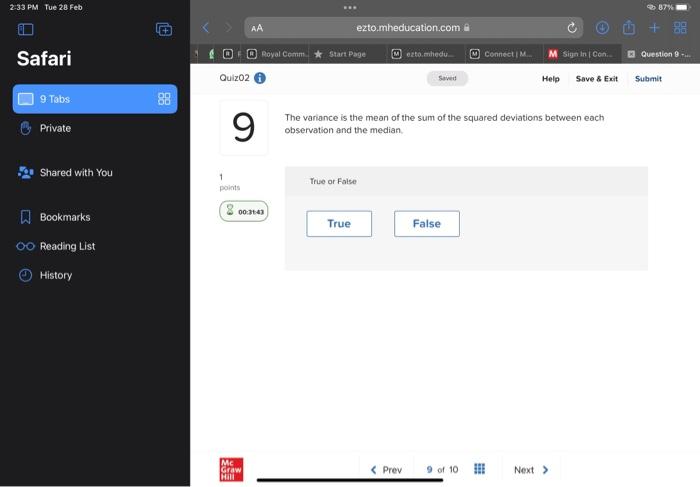Screen dimensions: 700x487
Task: Click the "9 of 10" question counter
Action: tap(442, 470)
